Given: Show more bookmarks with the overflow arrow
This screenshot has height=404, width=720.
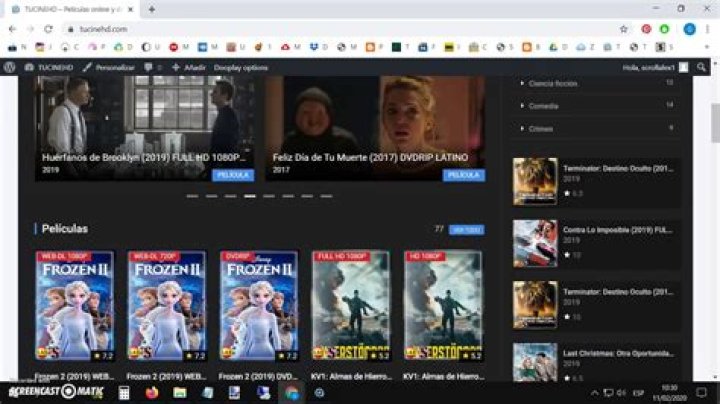Looking at the screenshot, I should coord(707,47).
